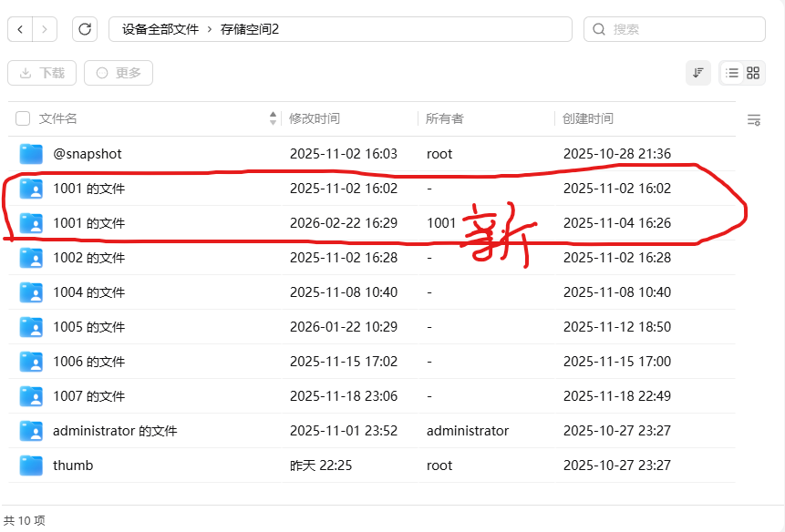Viewport: 785px width, 532px height.
Task: Click modified time 2026-01-22 10:29
Action: (344, 327)
